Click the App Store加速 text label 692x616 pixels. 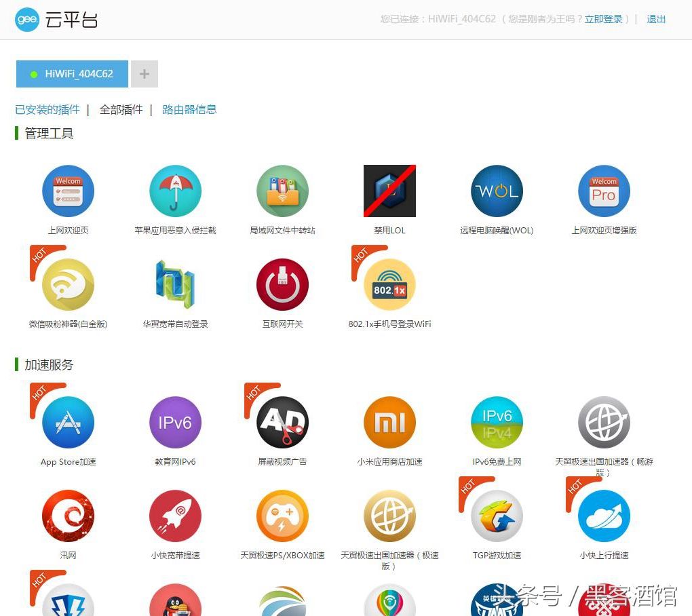click(x=68, y=461)
